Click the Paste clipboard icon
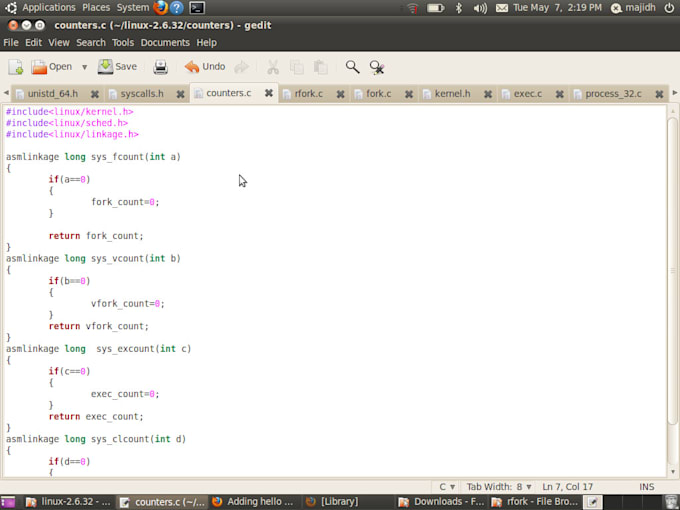The image size is (680, 510). (x=320, y=67)
